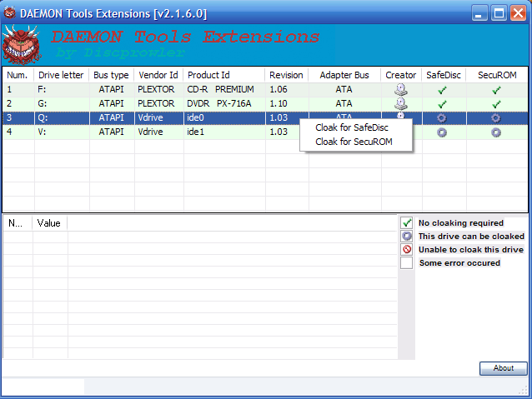532x399 pixels.
Task: Select drive row 'V:'
Action: [x=265, y=132]
